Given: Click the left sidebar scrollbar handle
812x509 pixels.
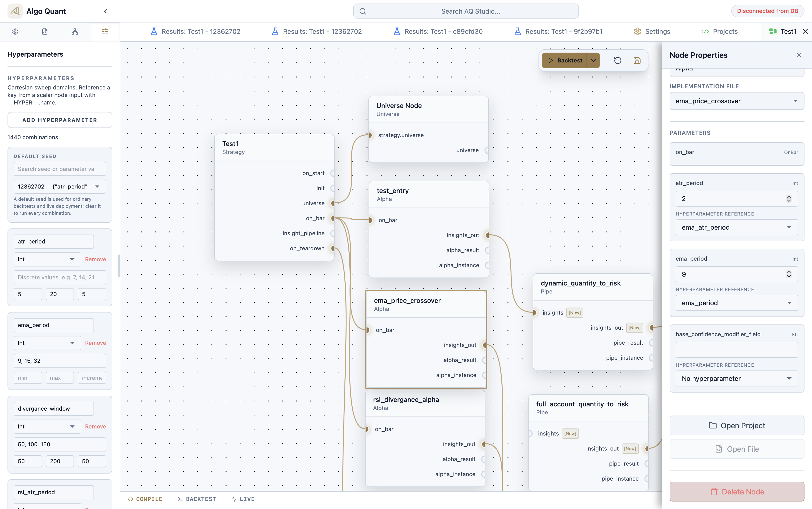Looking at the screenshot, I should click(x=119, y=266).
